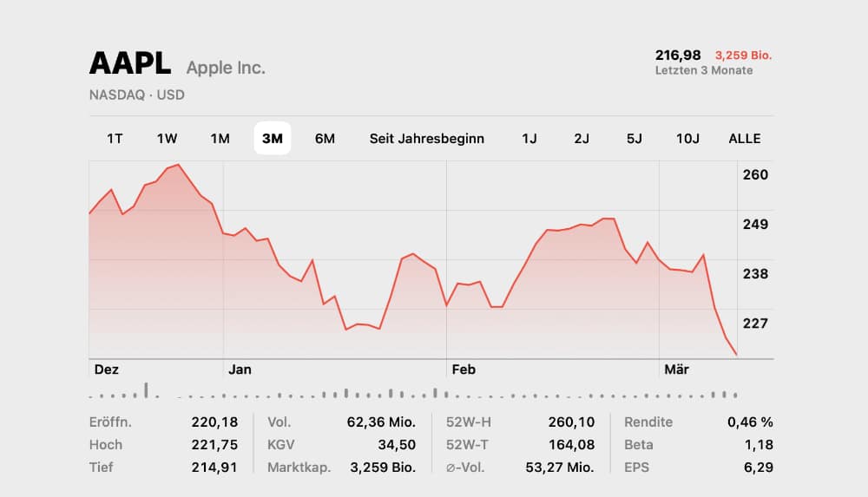Click the KGV value 34,50

[397, 444]
